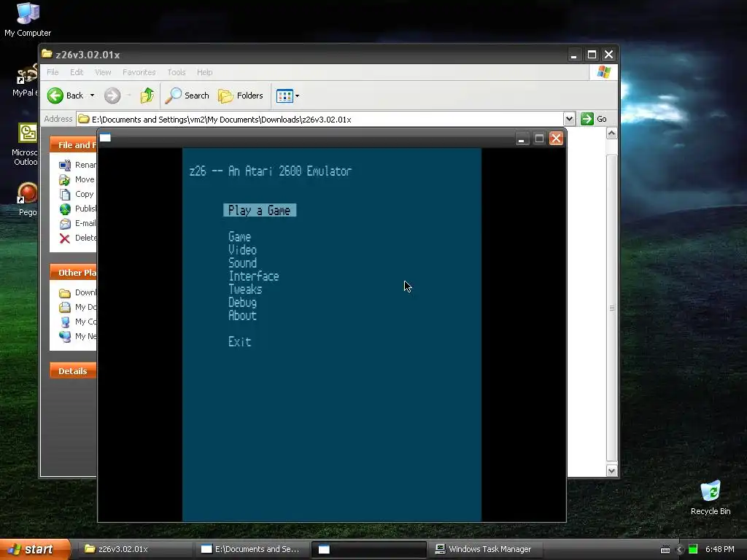Open the My Network Places icon in Other Places
Image resolution: width=747 pixels, height=560 pixels.
click(65, 337)
